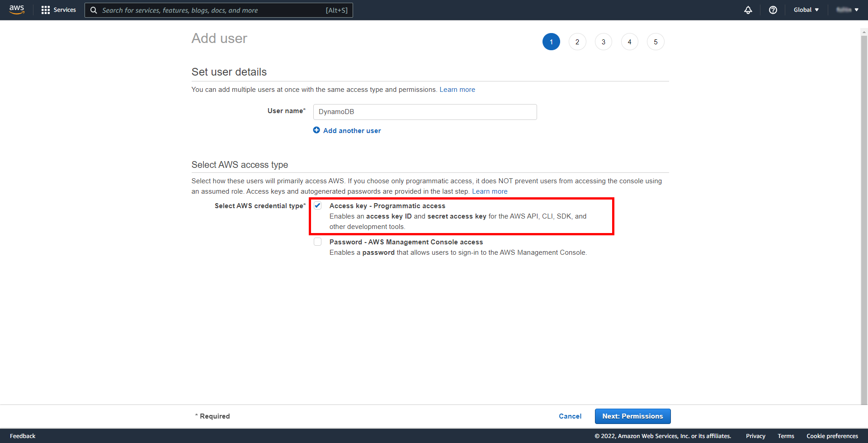Open the Services grid menu
The width and height of the screenshot is (868, 443).
pyautogui.click(x=46, y=10)
